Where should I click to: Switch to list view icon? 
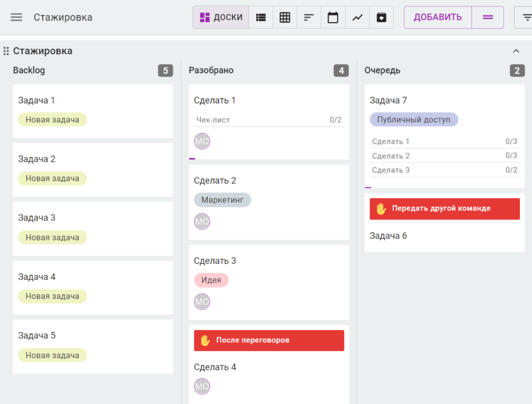tap(261, 17)
